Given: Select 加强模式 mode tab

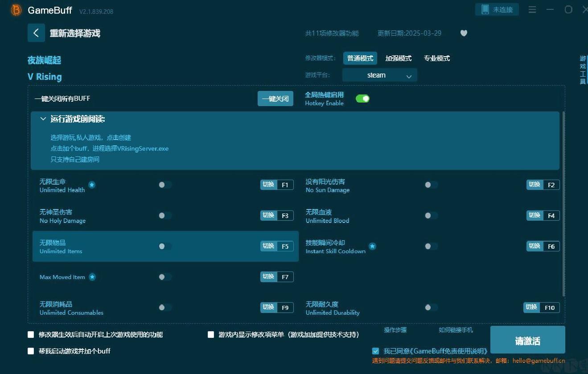Looking at the screenshot, I should click(x=399, y=58).
